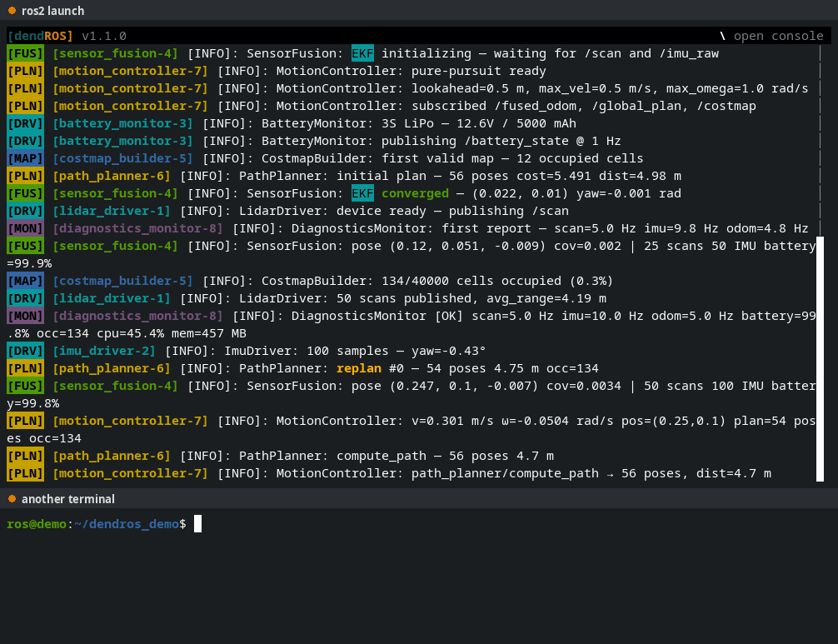This screenshot has width=838, height=644.
Task: Click the ros@demo user text in the prompt
Action: pyautogui.click(x=37, y=524)
